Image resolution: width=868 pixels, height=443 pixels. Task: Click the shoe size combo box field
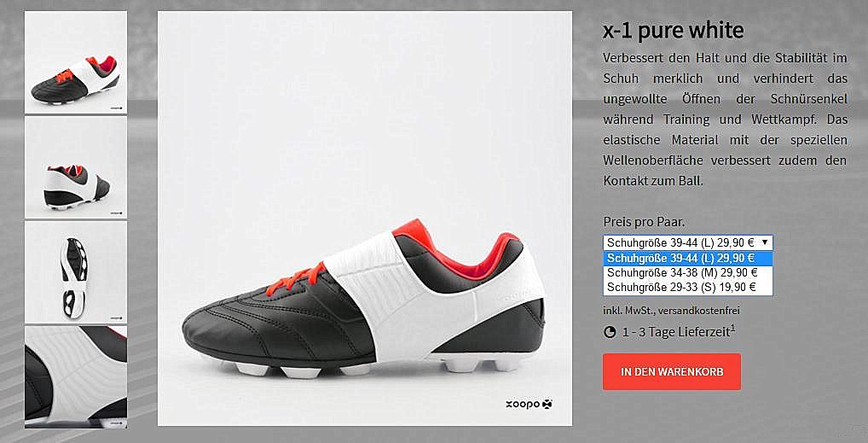[x=687, y=242]
